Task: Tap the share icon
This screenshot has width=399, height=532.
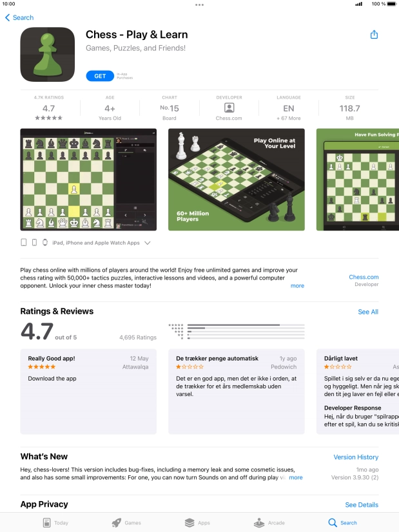Action: click(374, 34)
